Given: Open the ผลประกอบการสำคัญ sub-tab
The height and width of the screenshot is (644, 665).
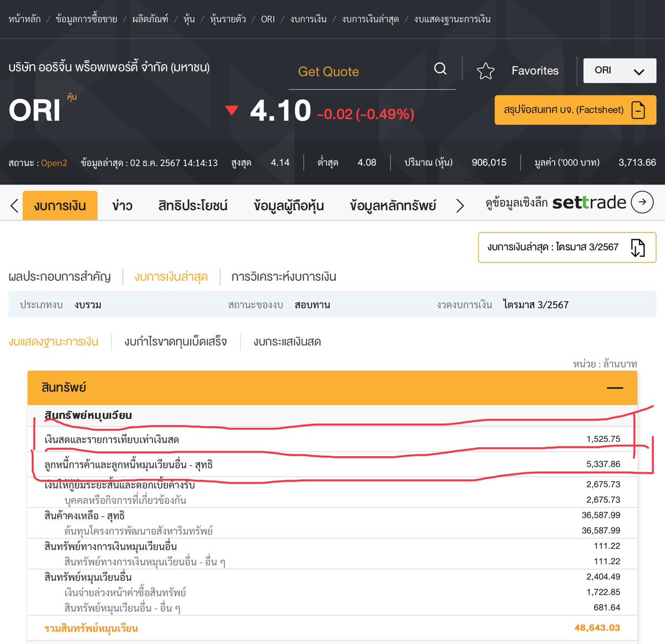Looking at the screenshot, I should tap(60, 276).
